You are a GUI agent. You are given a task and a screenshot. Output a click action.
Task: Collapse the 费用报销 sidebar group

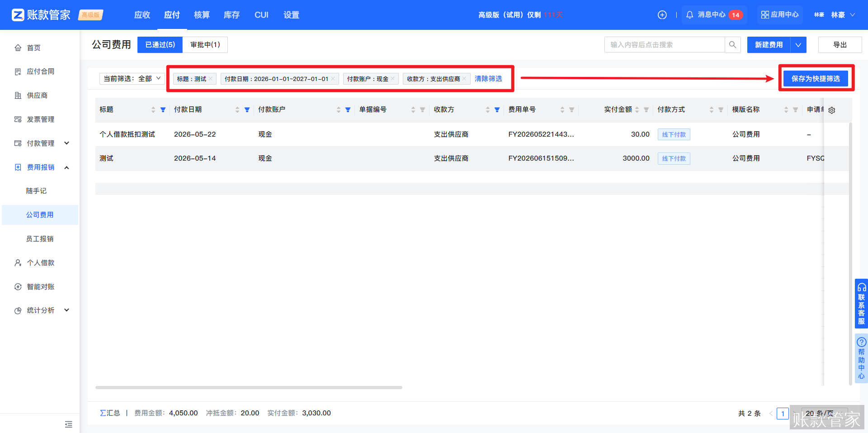[67, 167]
